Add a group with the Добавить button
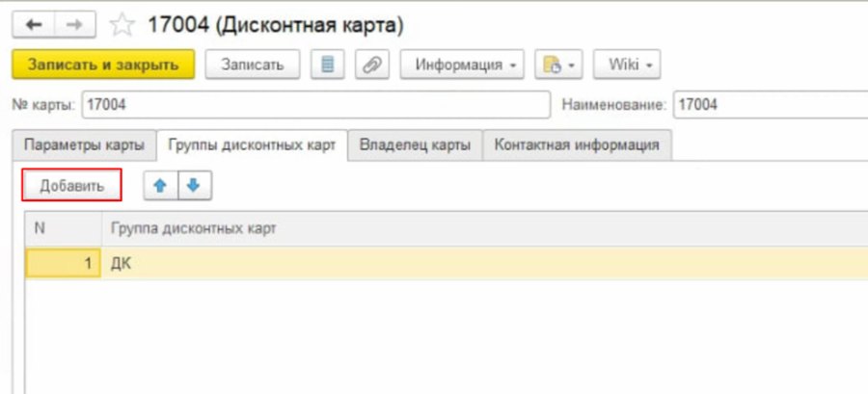 (72, 186)
